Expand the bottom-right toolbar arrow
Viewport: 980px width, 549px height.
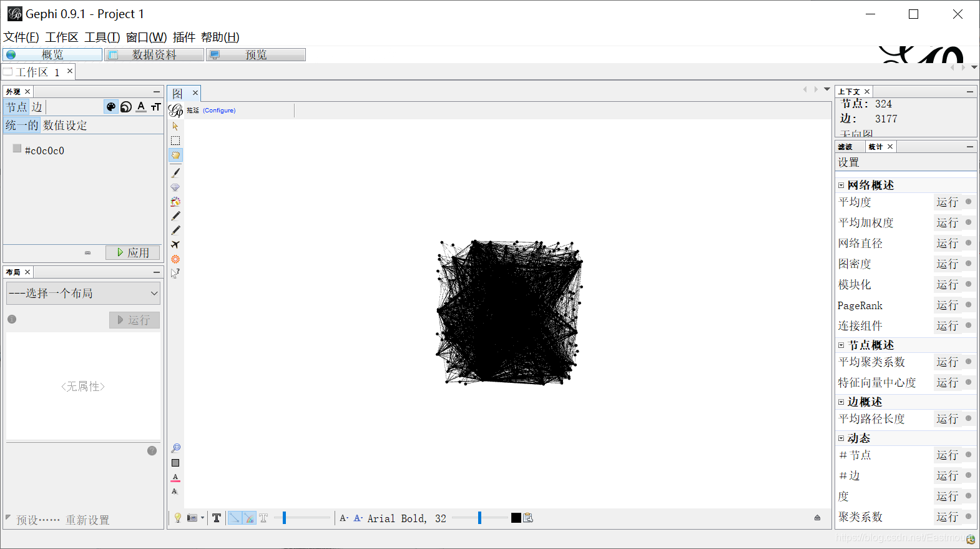(817, 518)
